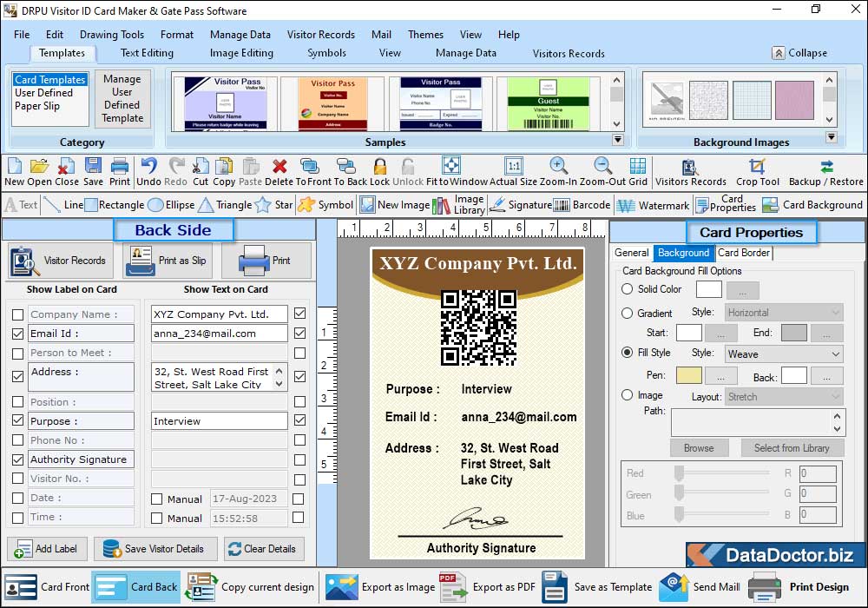Expand the Samples gallery dropdown arrow

(x=618, y=140)
